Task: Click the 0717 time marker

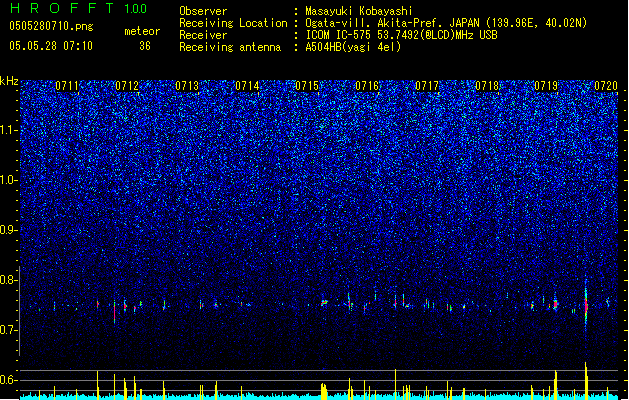Action: tap(427, 86)
